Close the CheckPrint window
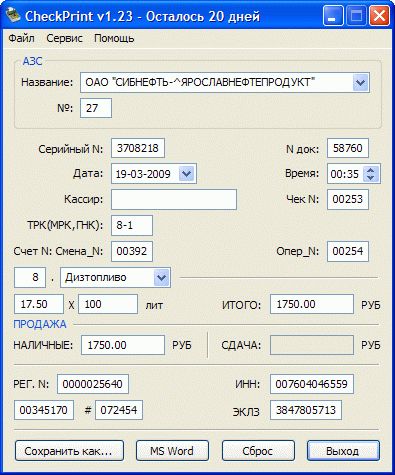395x475 pixels. pos(379,16)
